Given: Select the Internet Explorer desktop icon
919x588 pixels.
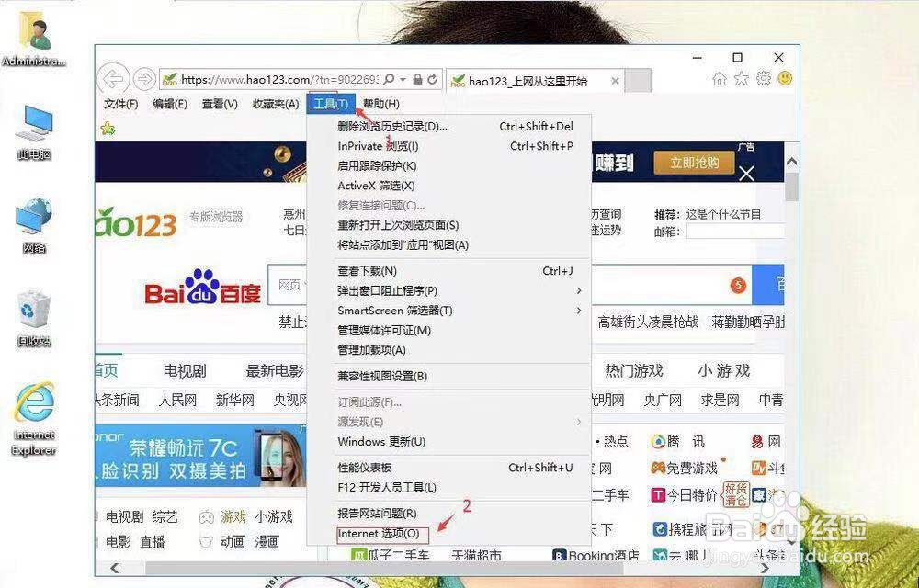Looking at the screenshot, I should tap(35, 419).
